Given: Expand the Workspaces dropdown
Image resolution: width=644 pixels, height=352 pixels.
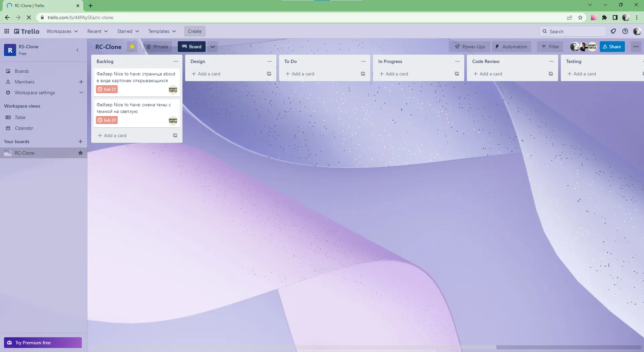Looking at the screenshot, I should pos(62,31).
